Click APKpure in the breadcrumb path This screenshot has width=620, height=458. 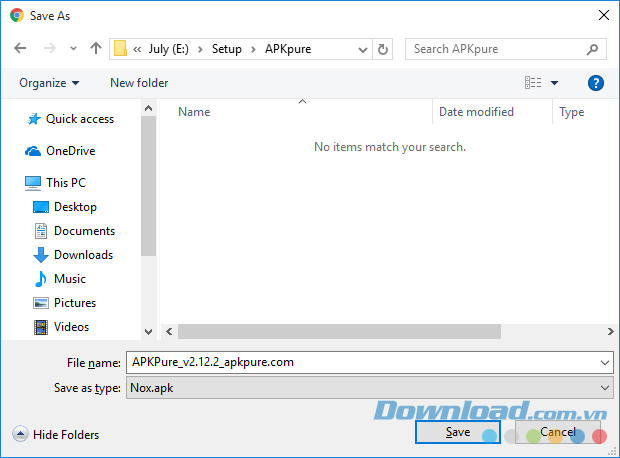pyautogui.click(x=288, y=49)
